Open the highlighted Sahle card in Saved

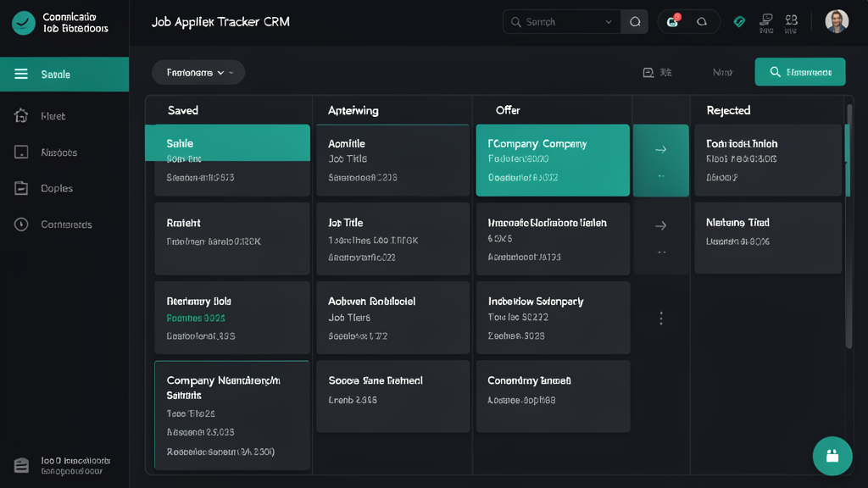coord(227,160)
